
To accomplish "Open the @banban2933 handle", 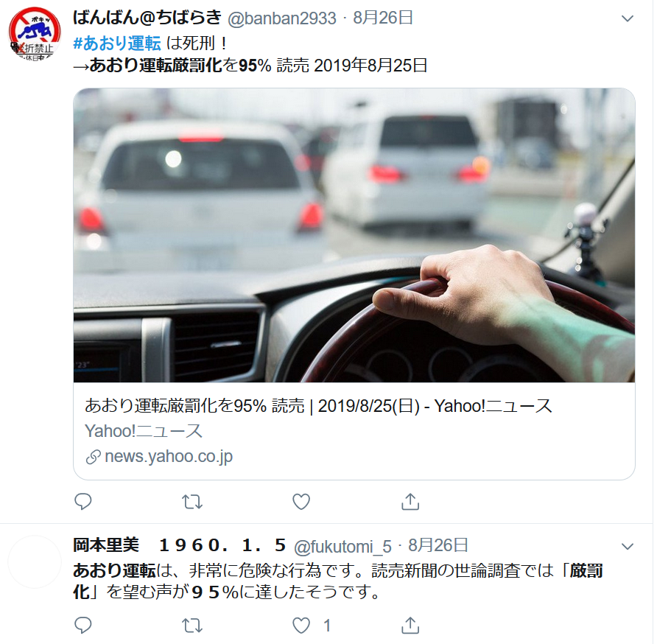I will [282, 18].
